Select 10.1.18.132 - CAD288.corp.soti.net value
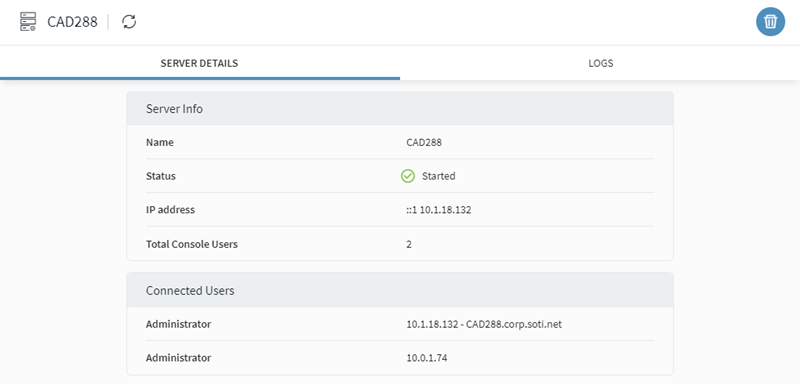 pos(484,324)
